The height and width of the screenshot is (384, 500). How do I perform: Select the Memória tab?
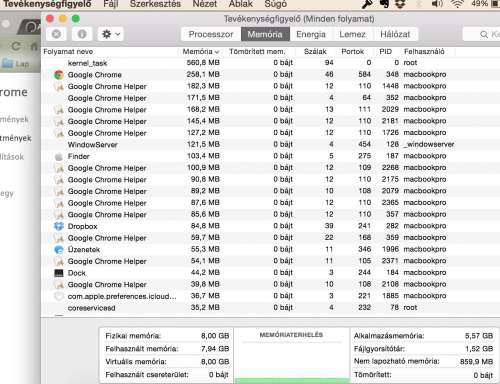(x=265, y=34)
